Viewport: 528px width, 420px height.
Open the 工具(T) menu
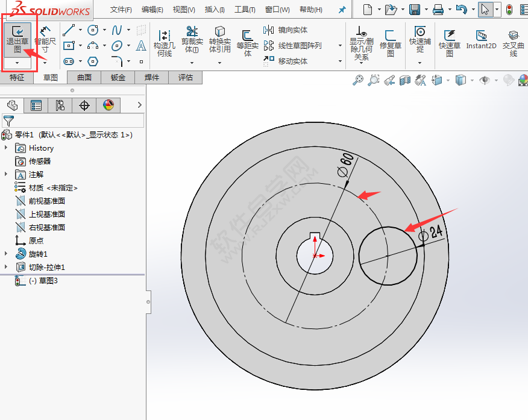coord(245,10)
